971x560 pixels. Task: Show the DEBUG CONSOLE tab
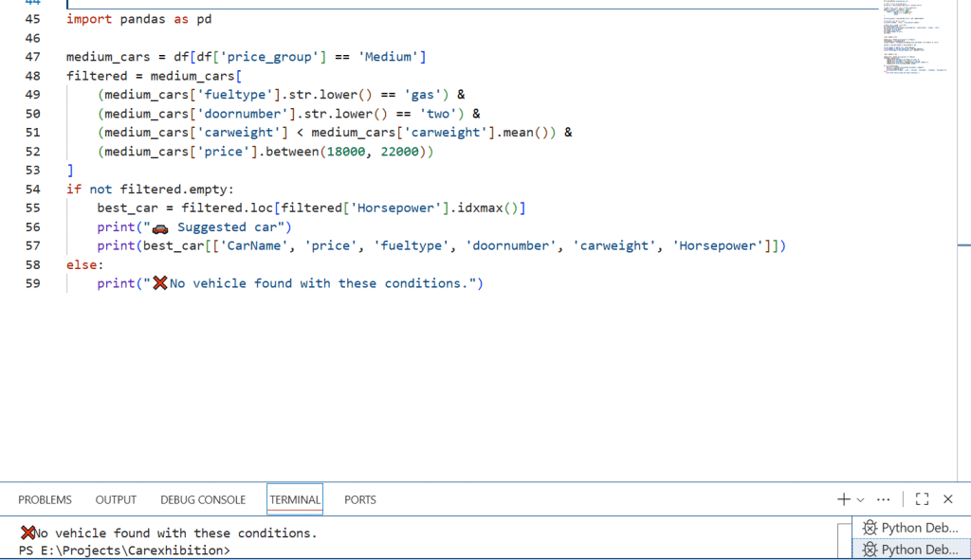(x=203, y=499)
